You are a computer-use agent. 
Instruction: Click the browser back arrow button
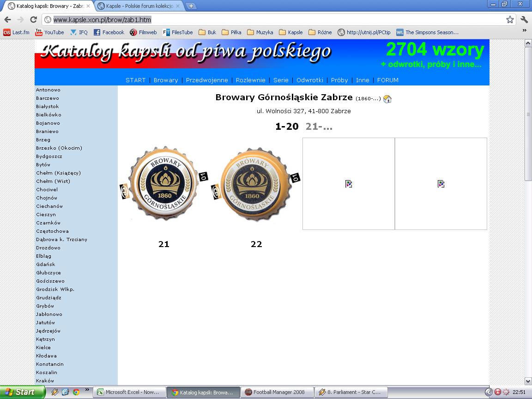[7, 19]
